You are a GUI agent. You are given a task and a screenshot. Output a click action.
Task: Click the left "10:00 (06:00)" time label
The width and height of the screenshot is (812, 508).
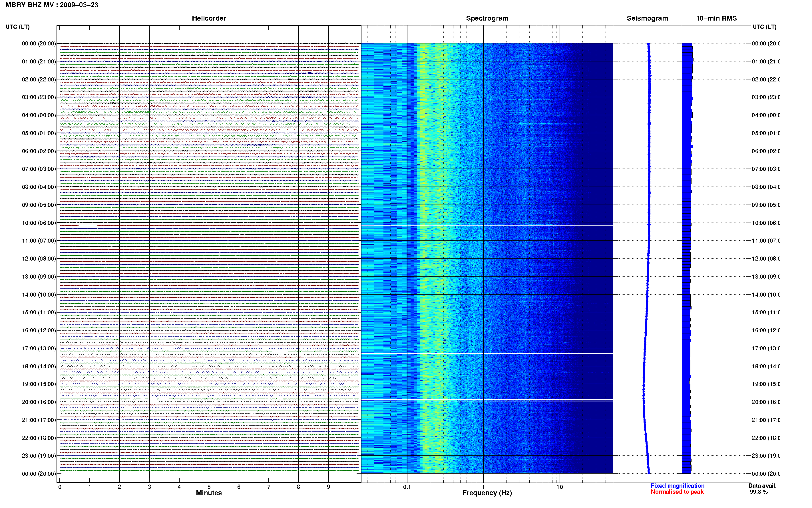[39, 223]
